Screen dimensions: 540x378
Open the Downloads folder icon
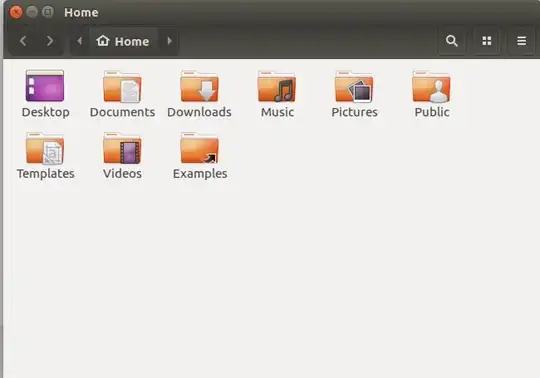tap(199, 87)
